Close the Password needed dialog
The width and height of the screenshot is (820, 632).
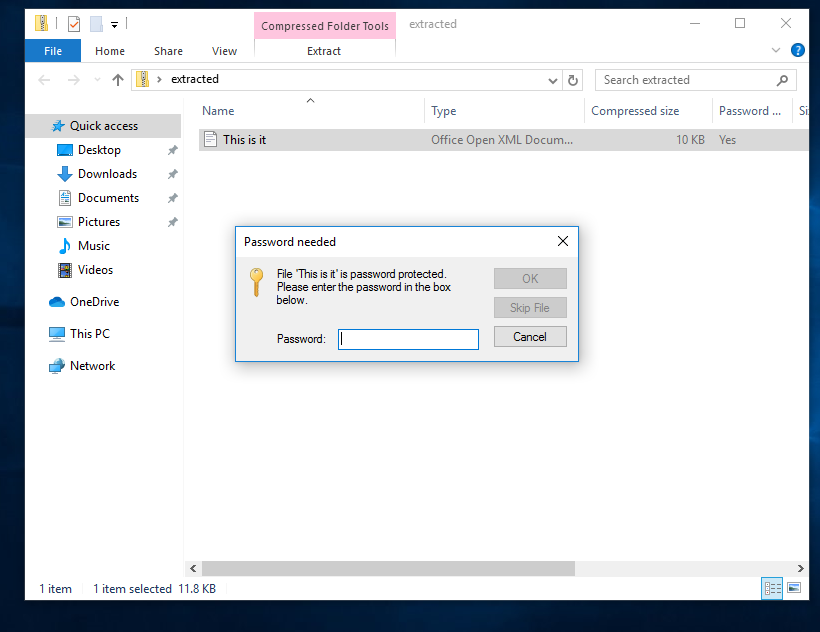(562, 241)
